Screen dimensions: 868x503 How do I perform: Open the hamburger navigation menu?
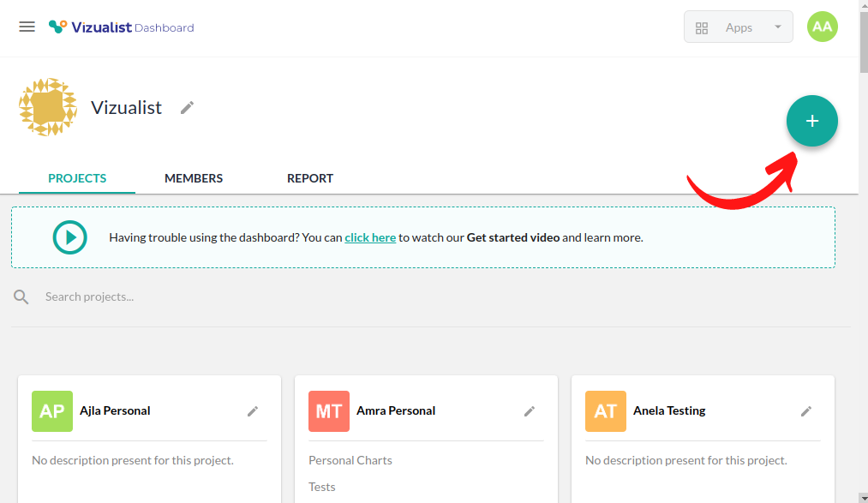coord(27,27)
